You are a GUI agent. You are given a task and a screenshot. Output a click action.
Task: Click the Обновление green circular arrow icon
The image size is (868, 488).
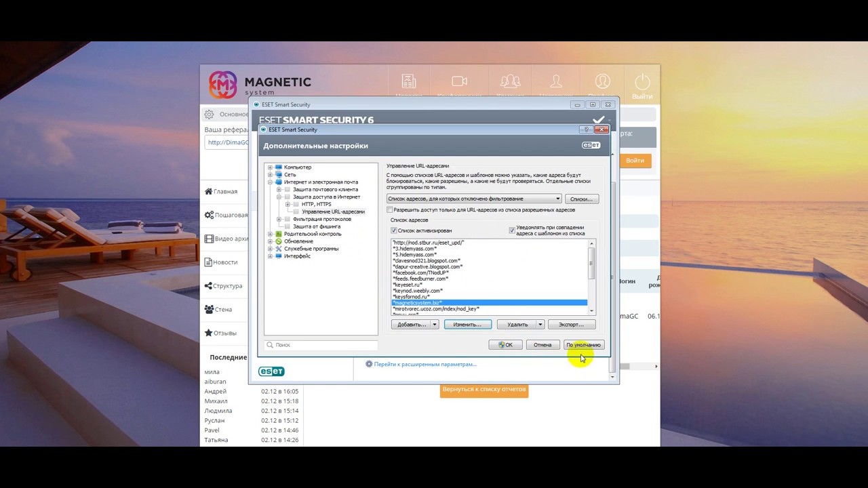coord(278,241)
